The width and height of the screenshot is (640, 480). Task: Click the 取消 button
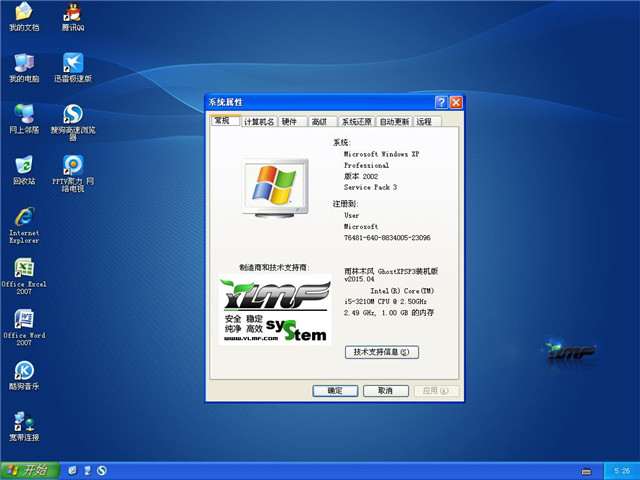(x=386, y=391)
